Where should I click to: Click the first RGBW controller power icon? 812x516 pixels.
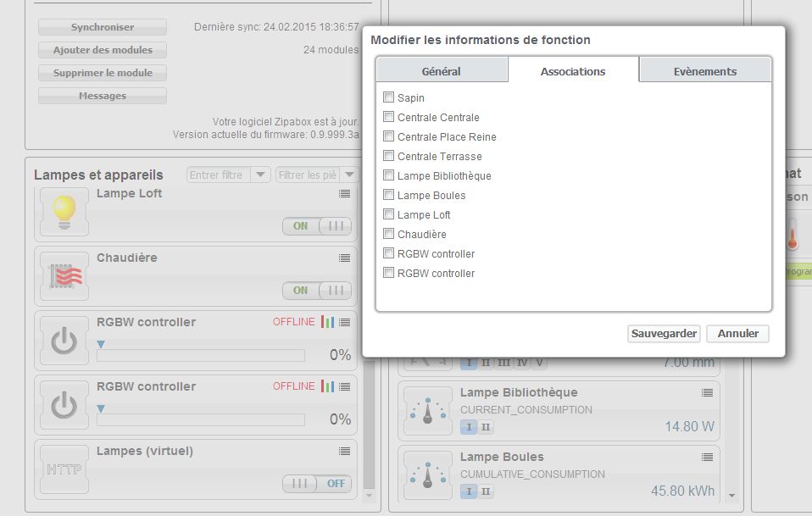pyautogui.click(x=64, y=341)
